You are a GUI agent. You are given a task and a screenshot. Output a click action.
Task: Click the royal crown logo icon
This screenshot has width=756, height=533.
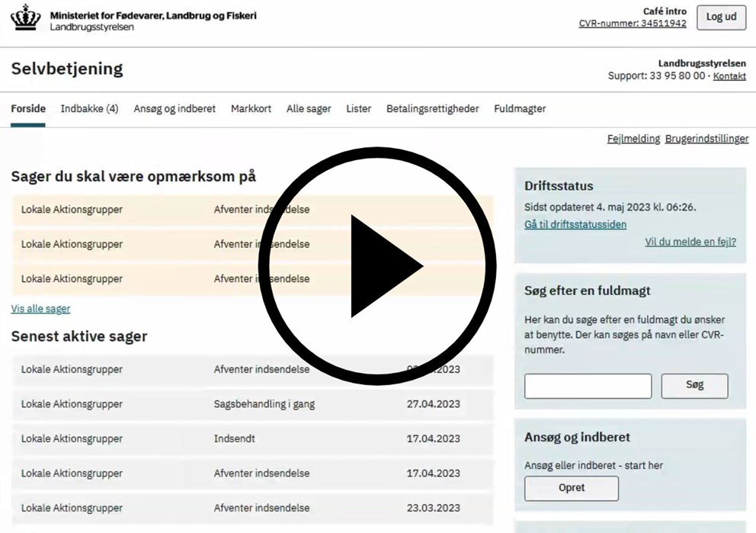24,16
